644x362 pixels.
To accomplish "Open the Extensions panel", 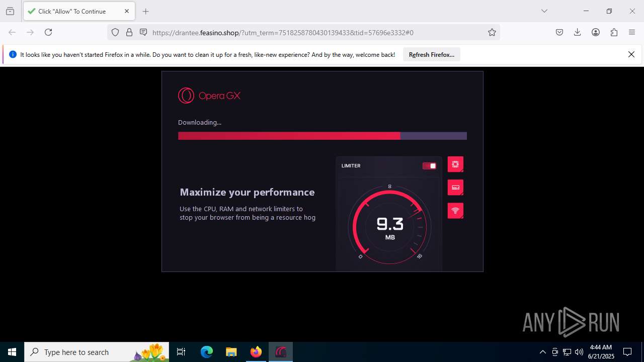I will point(614,32).
